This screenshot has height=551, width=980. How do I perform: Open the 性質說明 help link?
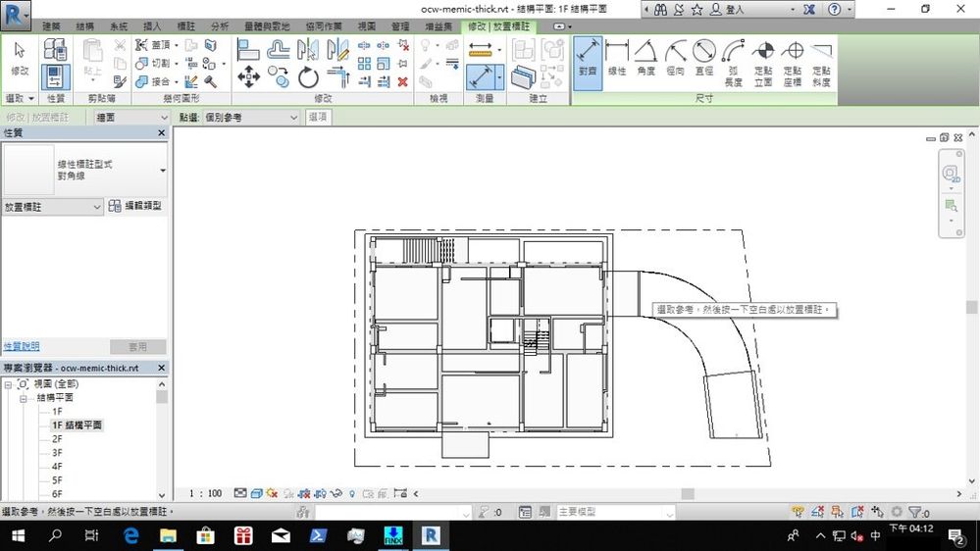22,347
